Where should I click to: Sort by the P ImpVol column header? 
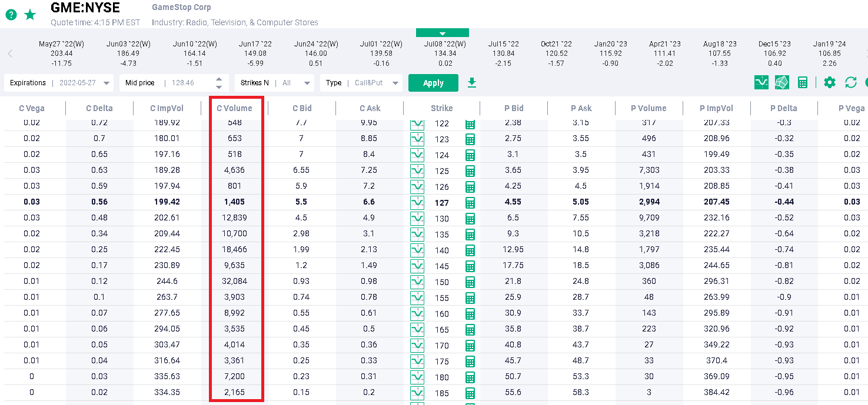point(716,108)
